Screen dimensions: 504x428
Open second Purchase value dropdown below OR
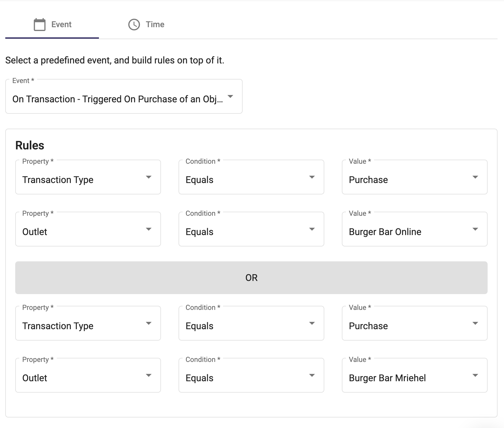click(x=414, y=326)
